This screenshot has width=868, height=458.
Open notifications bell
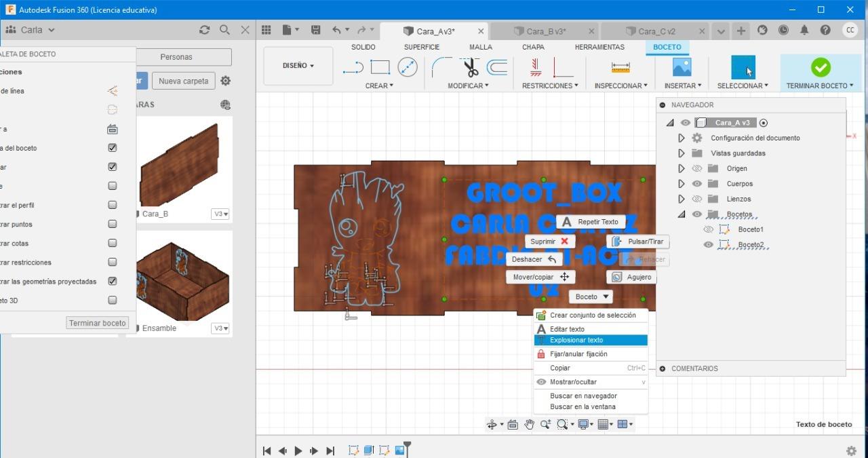click(x=804, y=30)
